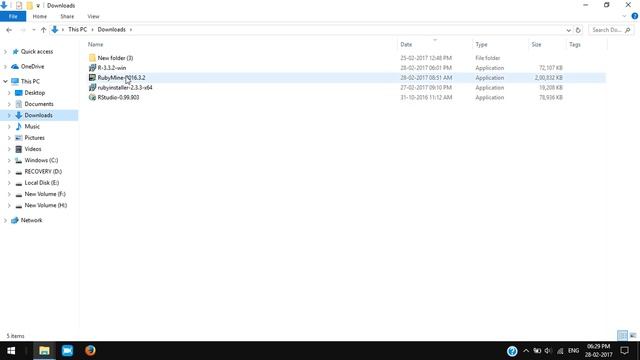Open File Explorer from the taskbar
This screenshot has width=640, height=360.
pos(44,351)
